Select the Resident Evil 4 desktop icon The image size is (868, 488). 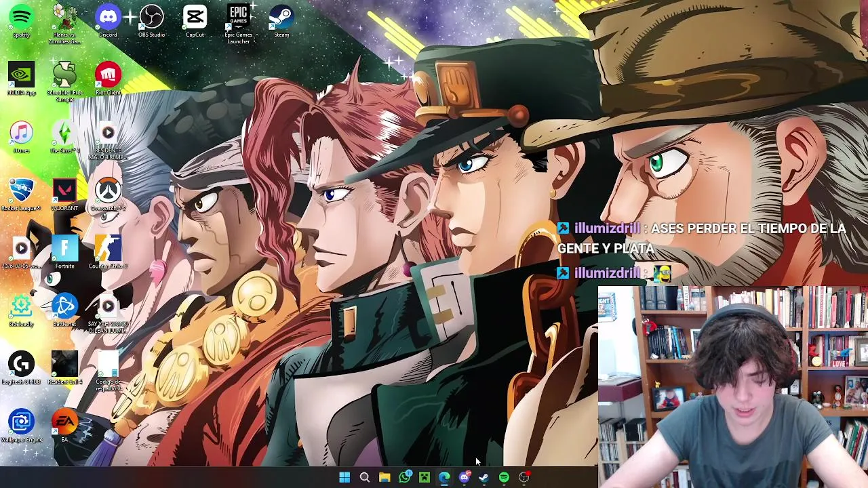coord(64,368)
